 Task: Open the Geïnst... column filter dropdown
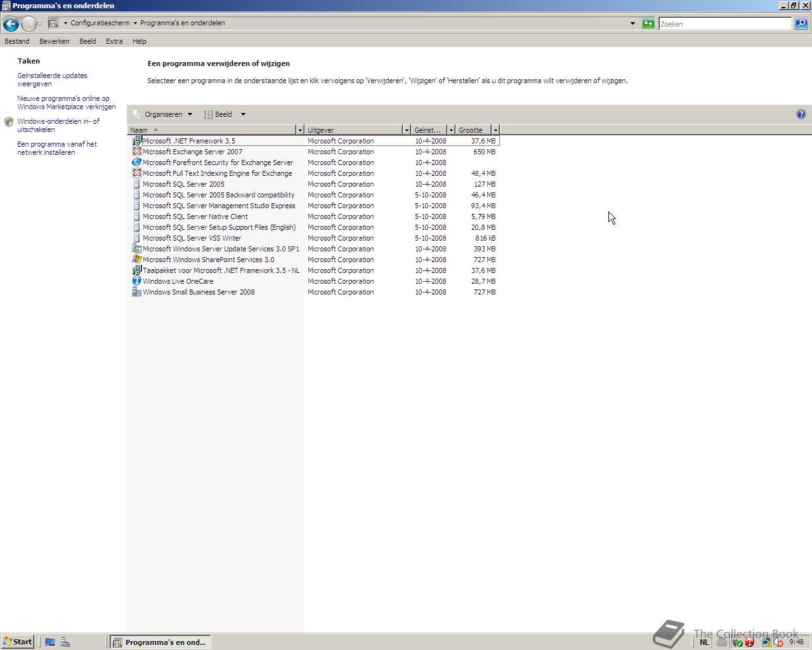[x=451, y=129]
